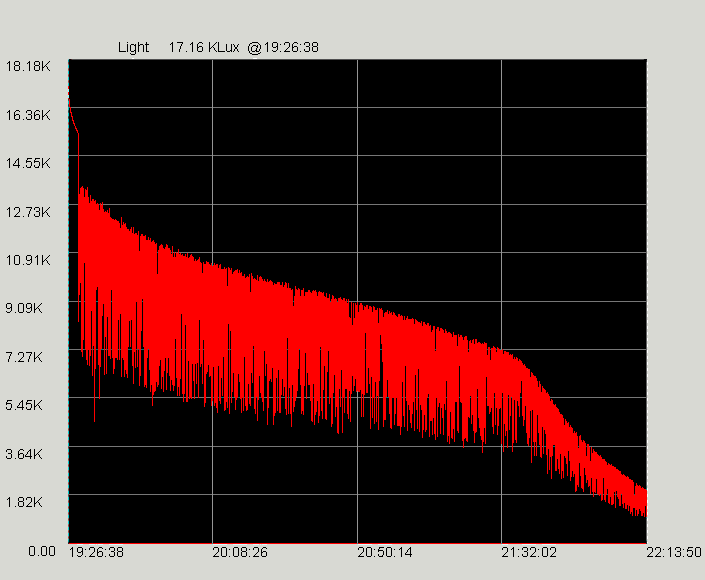Click the '17.16 KLux' reading value
Screen dimensions: 705x580
coord(204,47)
